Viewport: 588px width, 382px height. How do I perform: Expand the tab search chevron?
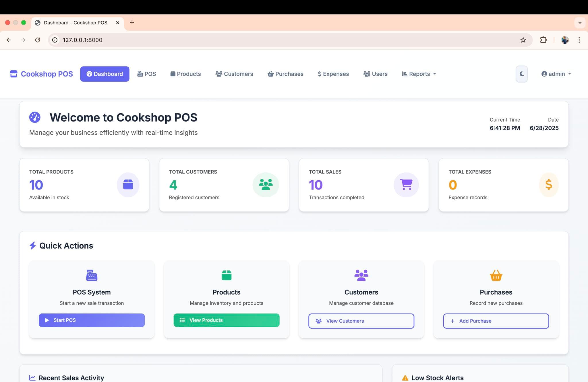[580, 23]
